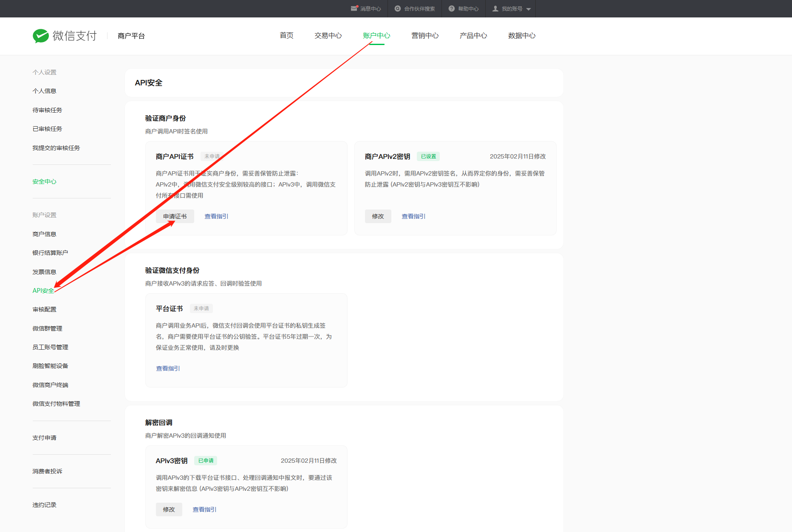Screen dimensions: 792x532
Task: Click the APIv2密钥 2025年02月11日修改 date
Action: (x=518, y=156)
